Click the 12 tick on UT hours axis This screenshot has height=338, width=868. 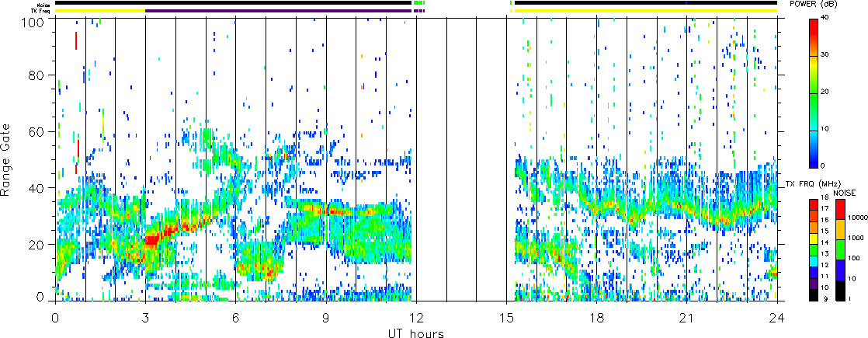click(416, 318)
